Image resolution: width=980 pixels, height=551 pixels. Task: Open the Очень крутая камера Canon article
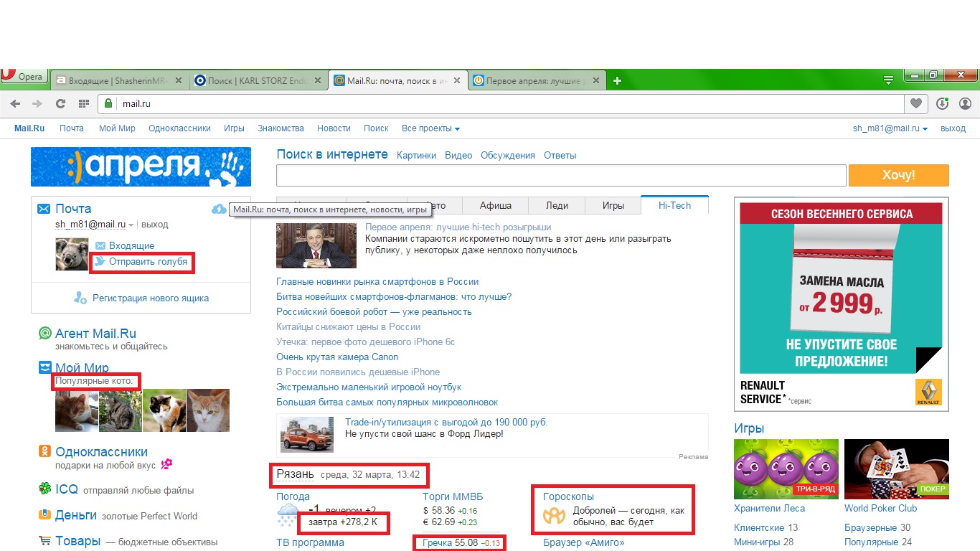pos(337,357)
